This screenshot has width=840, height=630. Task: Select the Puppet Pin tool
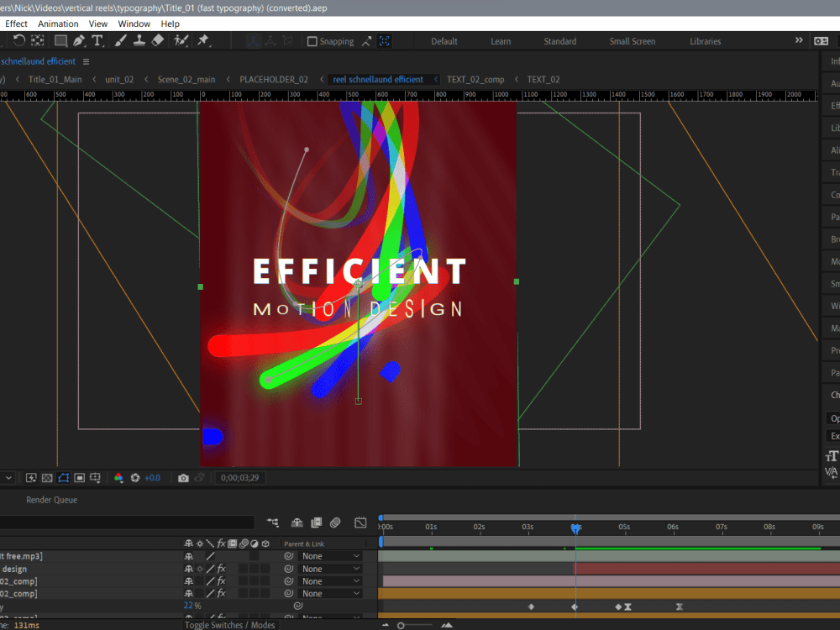203,40
